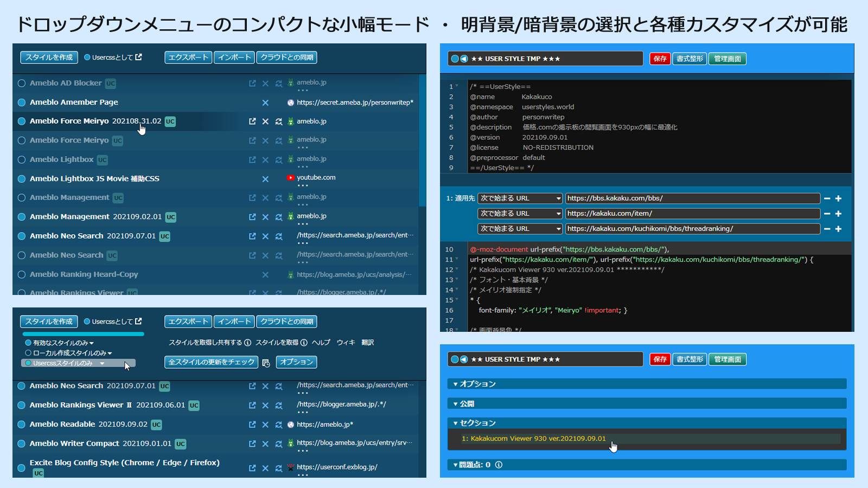Open 次で始まる URL dropdown for kakaku.com/item/
This screenshot has width=868, height=488.
pyautogui.click(x=520, y=214)
